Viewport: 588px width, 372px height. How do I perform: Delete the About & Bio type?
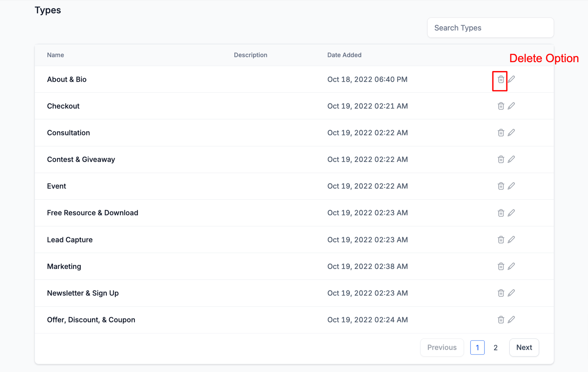coord(501,79)
